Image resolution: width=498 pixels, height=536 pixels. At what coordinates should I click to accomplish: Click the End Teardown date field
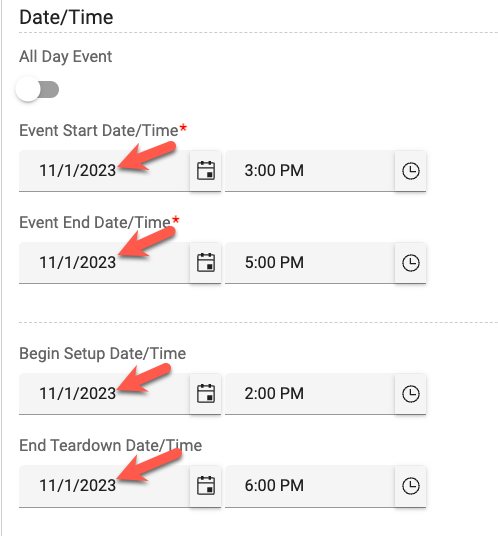[x=104, y=486]
